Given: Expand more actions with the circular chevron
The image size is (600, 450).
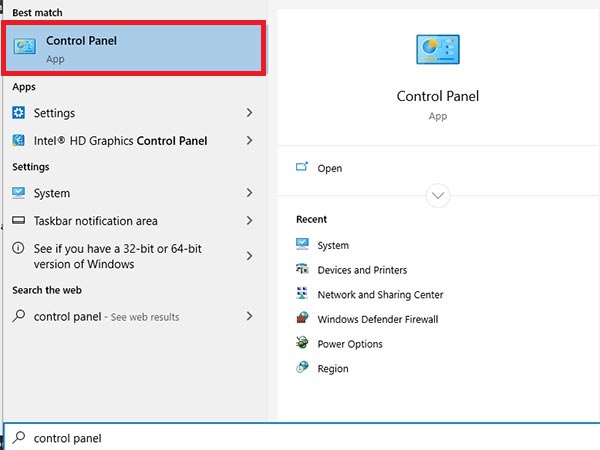Looking at the screenshot, I should [x=438, y=196].
